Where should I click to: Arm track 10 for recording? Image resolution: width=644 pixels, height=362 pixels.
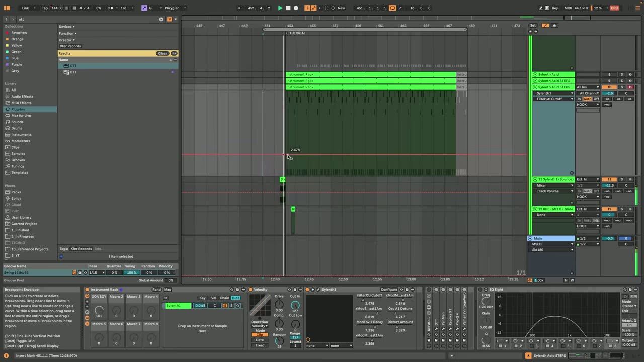(630, 87)
